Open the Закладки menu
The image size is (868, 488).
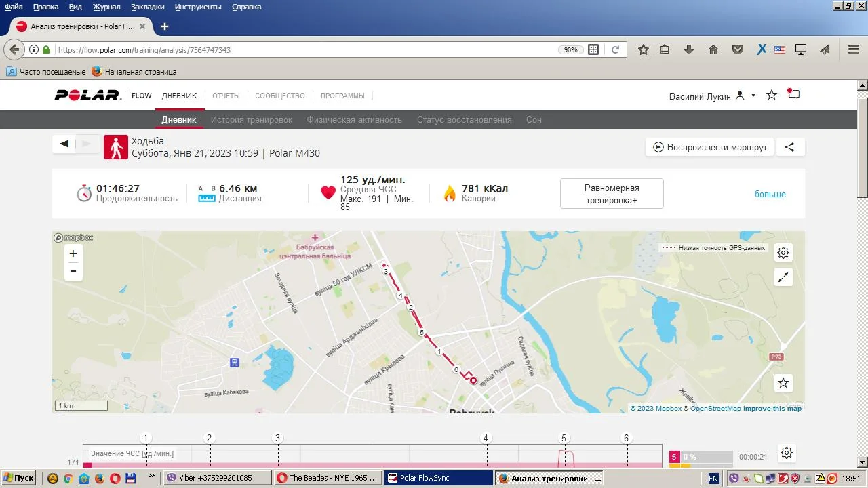point(148,7)
